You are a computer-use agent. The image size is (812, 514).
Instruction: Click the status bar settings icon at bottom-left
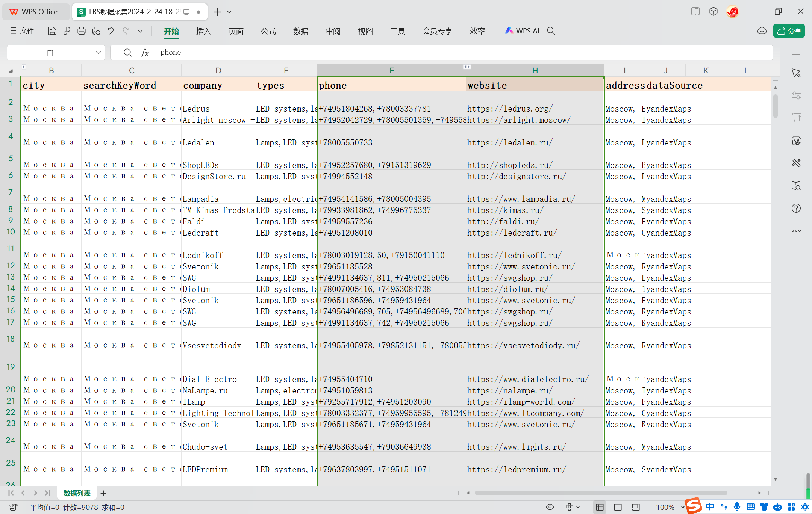pyautogui.click(x=14, y=507)
